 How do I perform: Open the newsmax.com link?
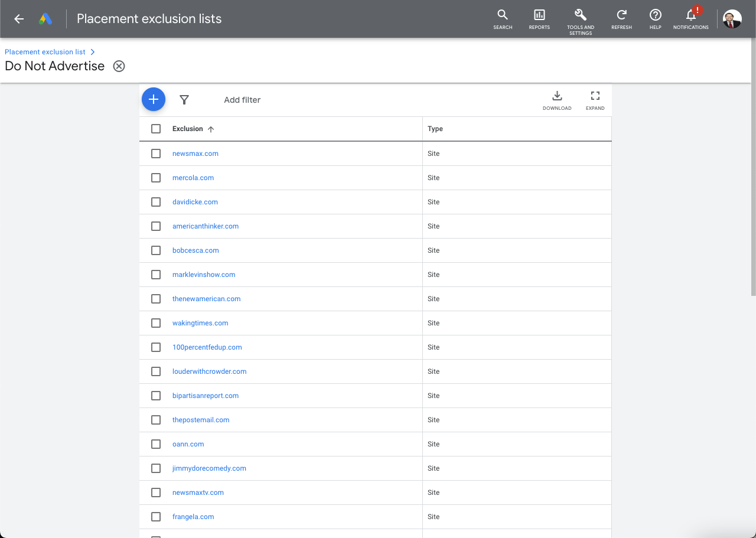click(x=195, y=154)
